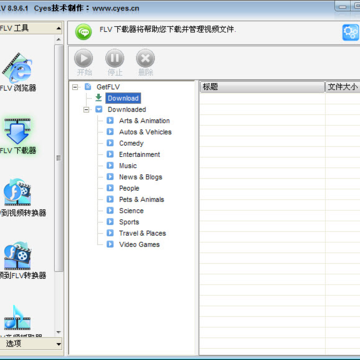Collapse the Downloaded tree node
Screen dimensions: 360x360
click(86, 109)
